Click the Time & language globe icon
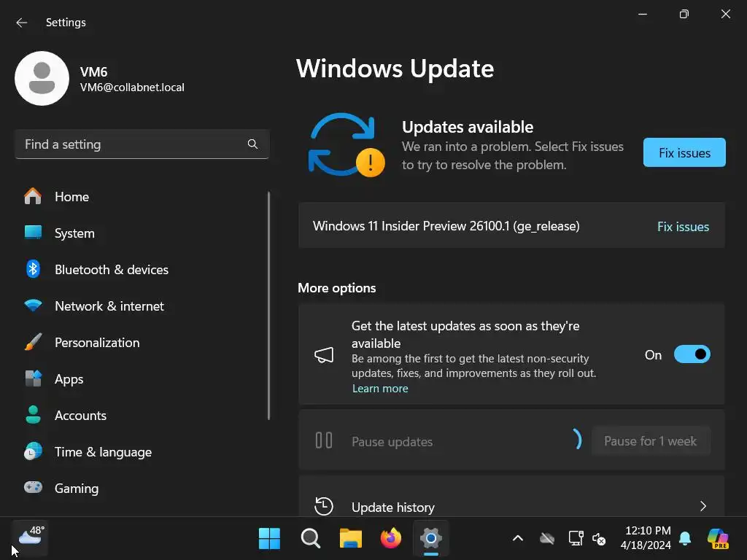 tap(33, 451)
